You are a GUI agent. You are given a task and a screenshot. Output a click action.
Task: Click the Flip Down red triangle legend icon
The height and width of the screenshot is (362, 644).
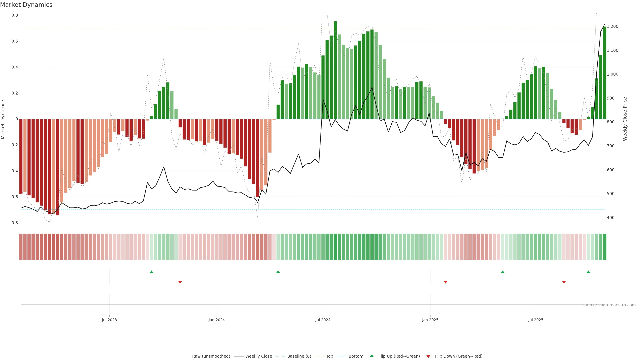[428, 356]
